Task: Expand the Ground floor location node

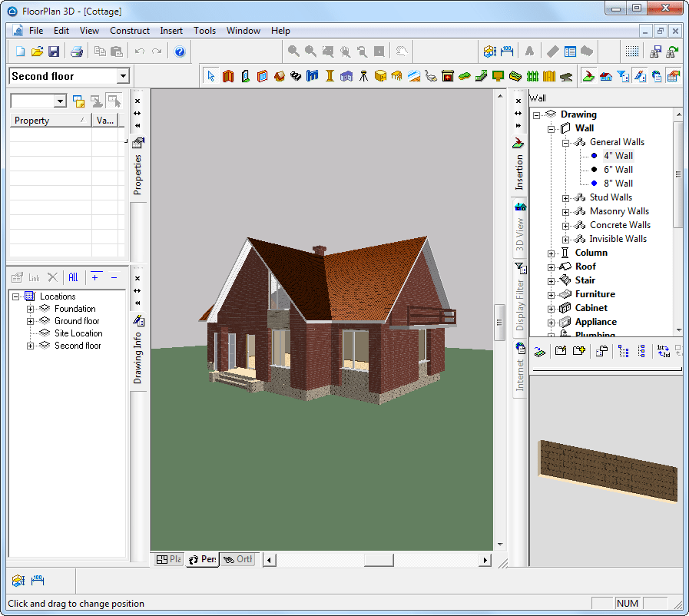Action: coord(30,321)
